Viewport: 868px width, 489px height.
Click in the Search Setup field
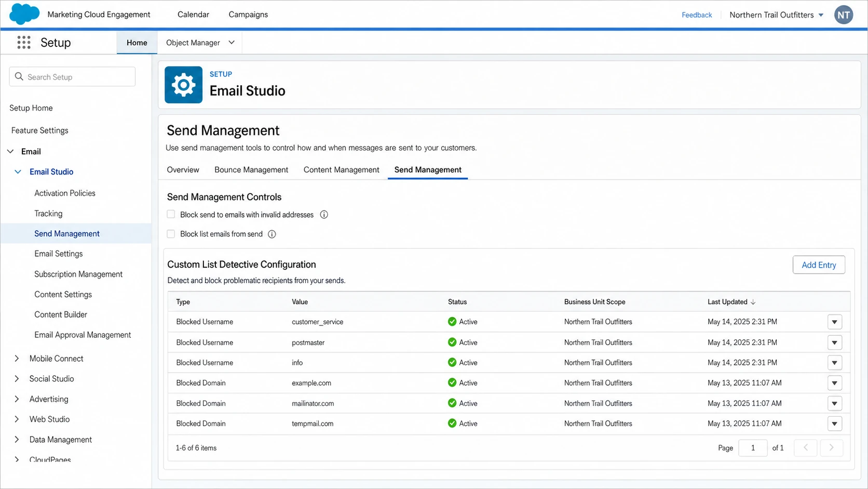(72, 77)
